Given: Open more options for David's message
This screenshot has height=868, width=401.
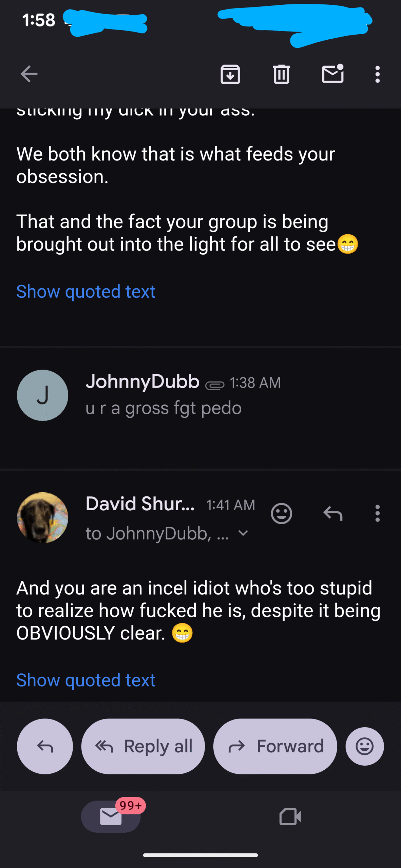Looking at the screenshot, I should (377, 513).
